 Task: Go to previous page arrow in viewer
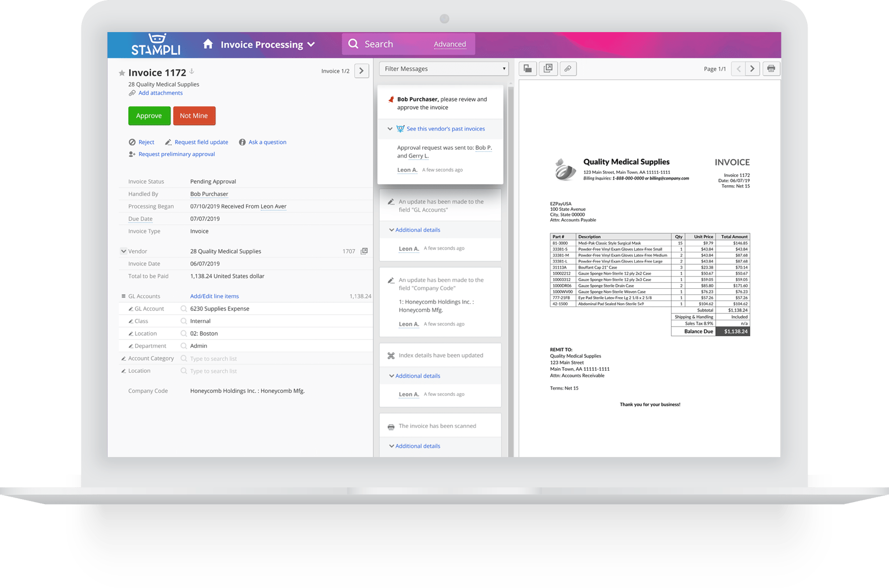738,69
